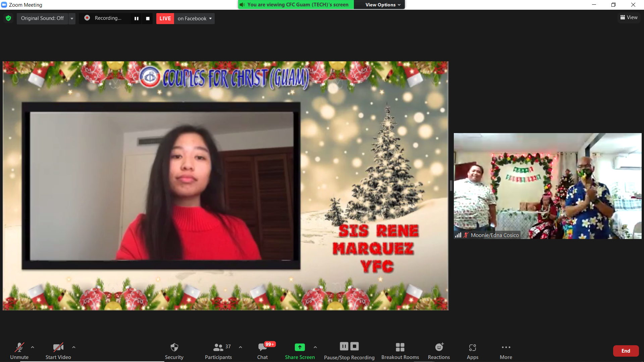
Task: Click the green encryption shield icon
Action: click(x=8, y=18)
